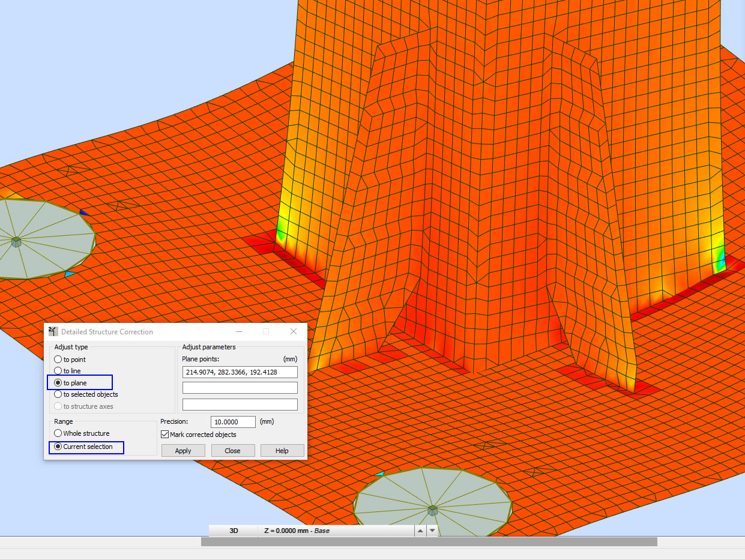Click the Detailed Structure Correction title bar icon
The image size is (745, 560).
pos(53,331)
